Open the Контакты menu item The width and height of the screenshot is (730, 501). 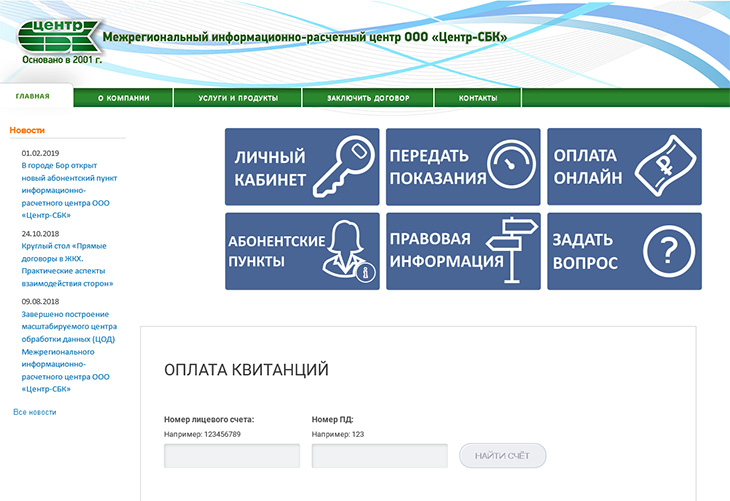(x=478, y=98)
